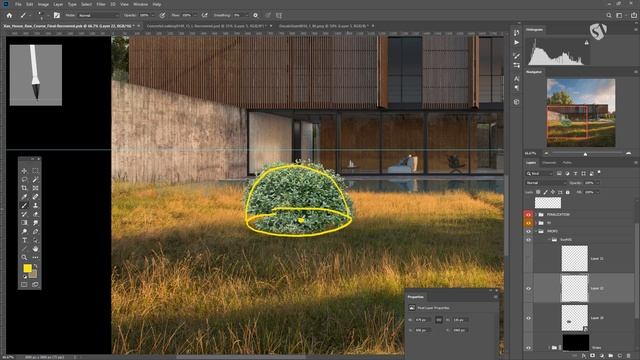640x360 pixels.
Task: Toggle visibility of the third layer group
Action: coord(528,231)
